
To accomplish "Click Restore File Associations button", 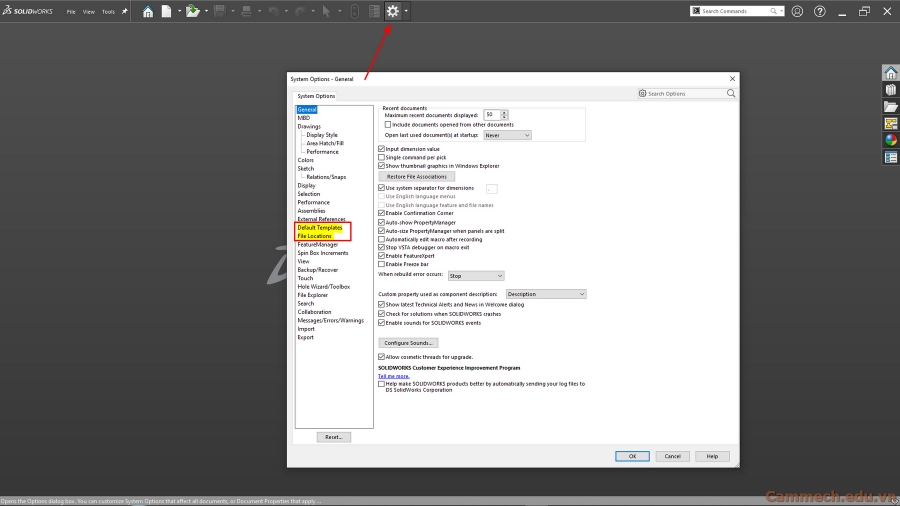I will click(x=417, y=177).
